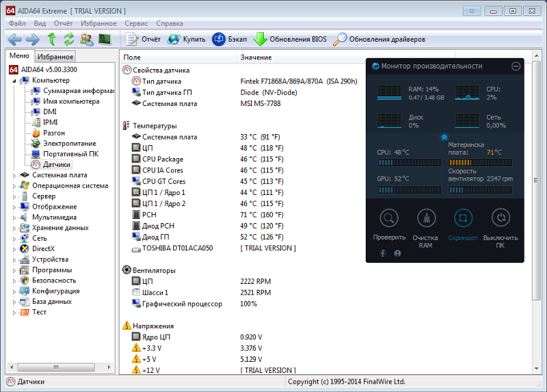Click vertical scrollbar down arrow
This screenshot has height=392, width=547.
(x=536, y=369)
